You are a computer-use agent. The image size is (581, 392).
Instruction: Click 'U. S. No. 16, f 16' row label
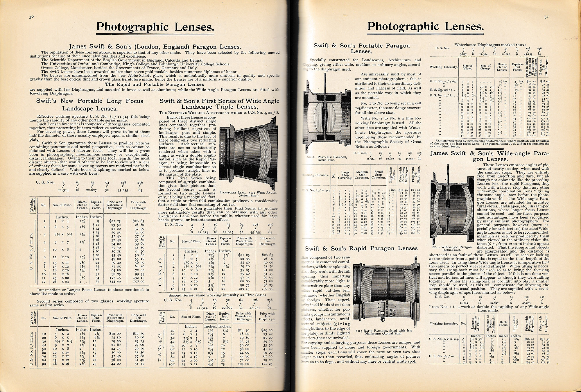point(444,356)
